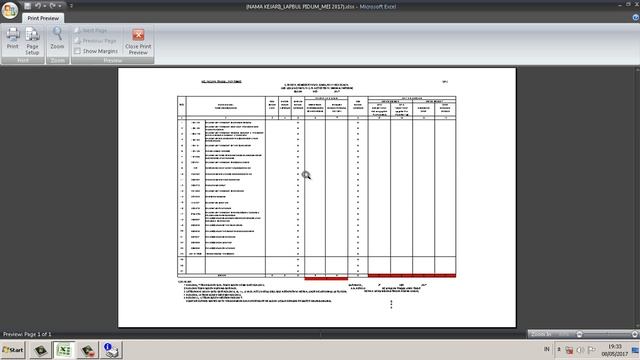Click the red security tray icon
640x360 pixels.
(x=569, y=350)
